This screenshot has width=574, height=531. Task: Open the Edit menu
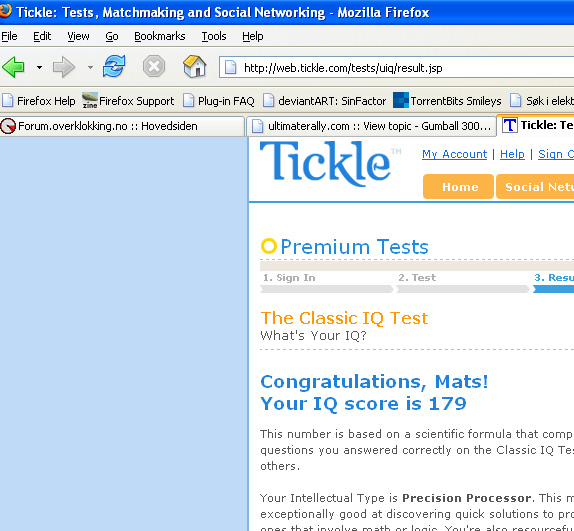42,36
